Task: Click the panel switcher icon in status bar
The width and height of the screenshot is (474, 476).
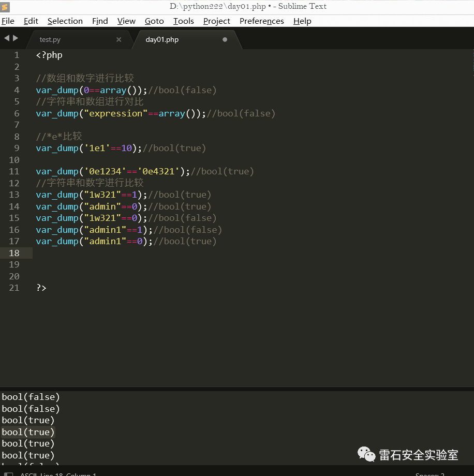Action: tap(8, 474)
